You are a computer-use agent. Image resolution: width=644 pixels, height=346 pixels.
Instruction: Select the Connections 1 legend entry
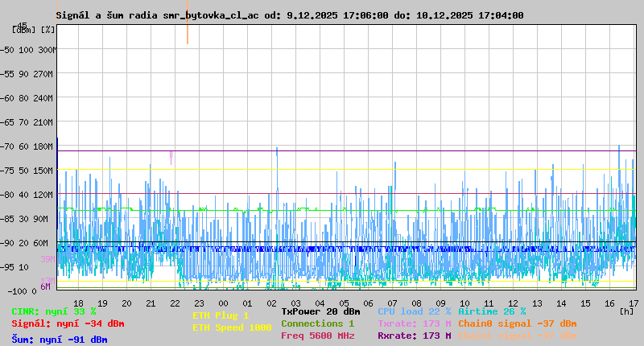click(317, 323)
